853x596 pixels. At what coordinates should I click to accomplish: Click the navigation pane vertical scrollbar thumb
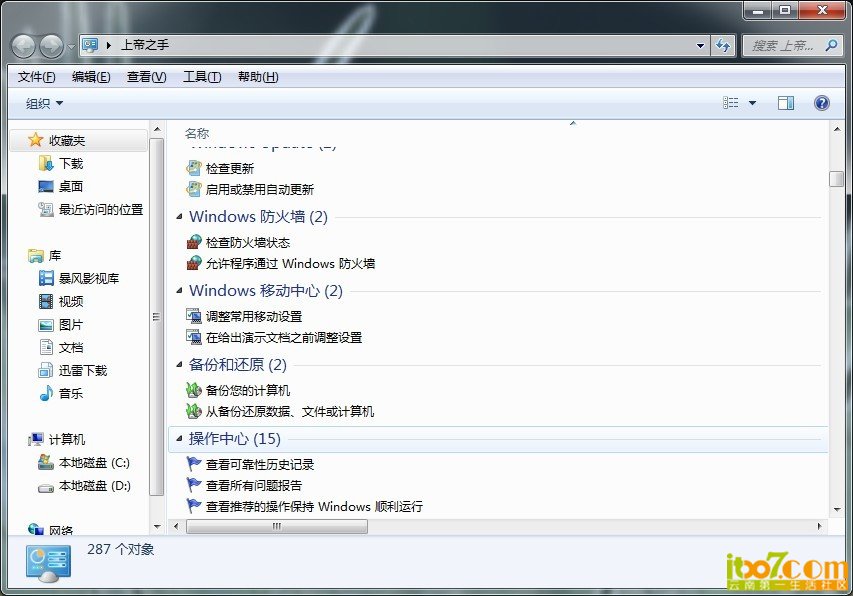click(x=157, y=317)
